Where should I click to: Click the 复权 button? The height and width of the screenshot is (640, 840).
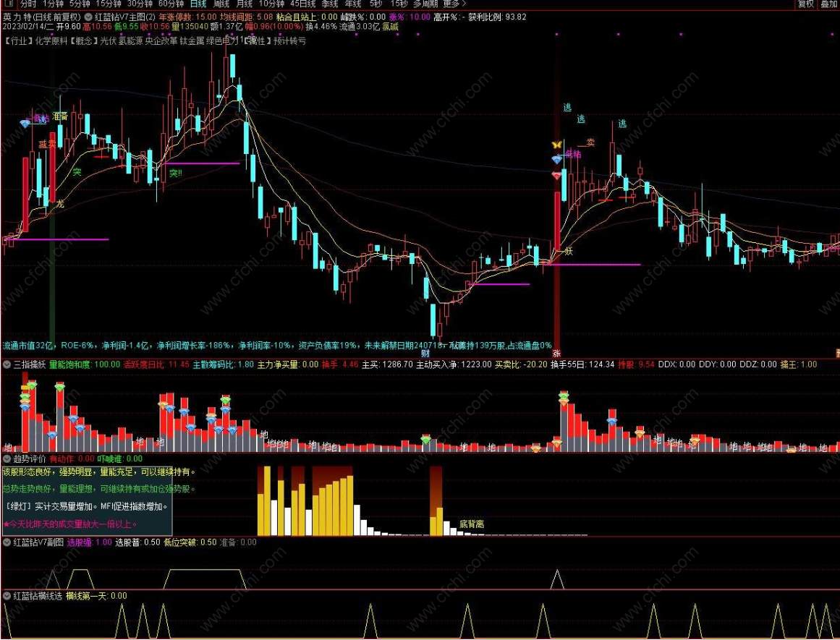806,4
